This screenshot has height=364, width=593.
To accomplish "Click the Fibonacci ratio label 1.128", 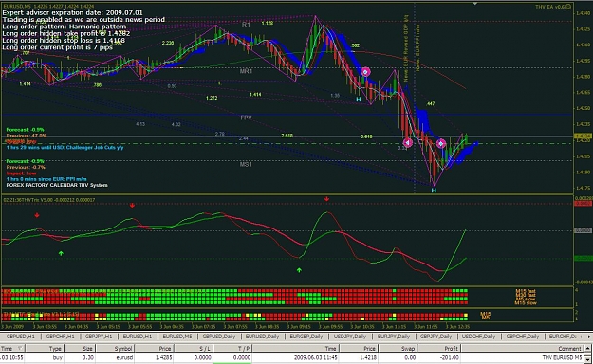I will (268, 24).
